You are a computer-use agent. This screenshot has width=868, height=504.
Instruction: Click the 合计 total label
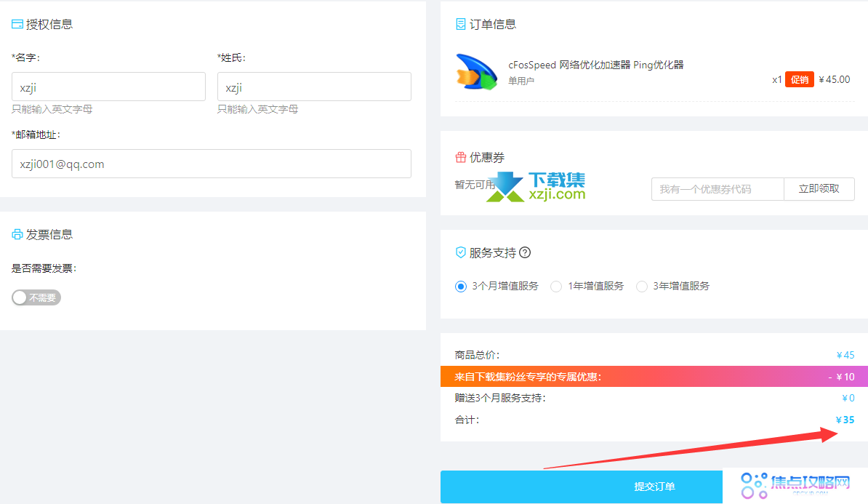click(467, 420)
